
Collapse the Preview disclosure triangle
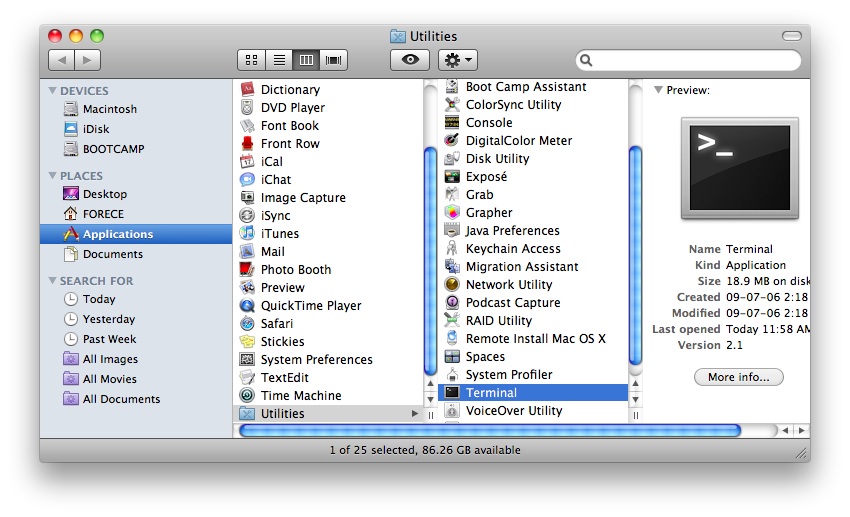[658, 90]
